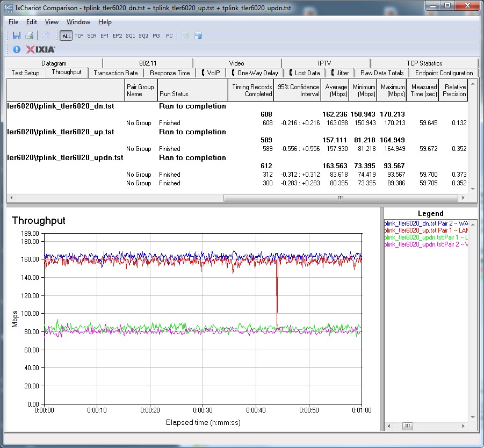This screenshot has height=448, width=484.
Task: Select the SCR filter button
Action: [x=92, y=36]
